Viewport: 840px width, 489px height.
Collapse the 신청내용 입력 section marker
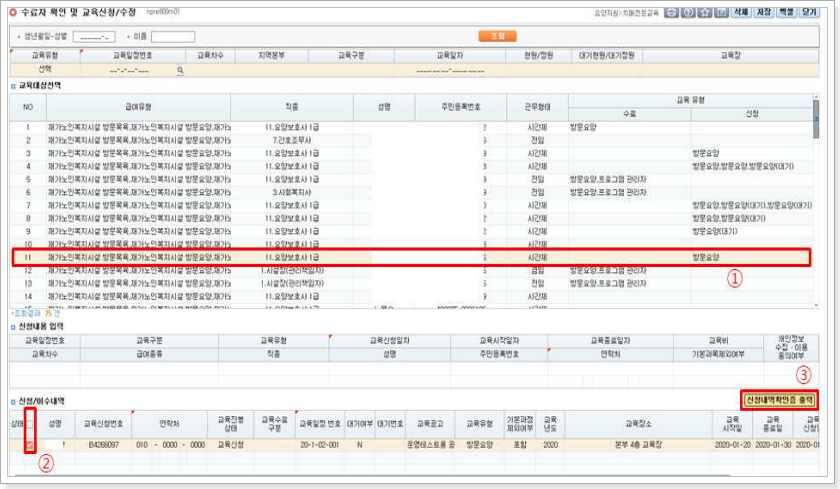click(x=13, y=326)
